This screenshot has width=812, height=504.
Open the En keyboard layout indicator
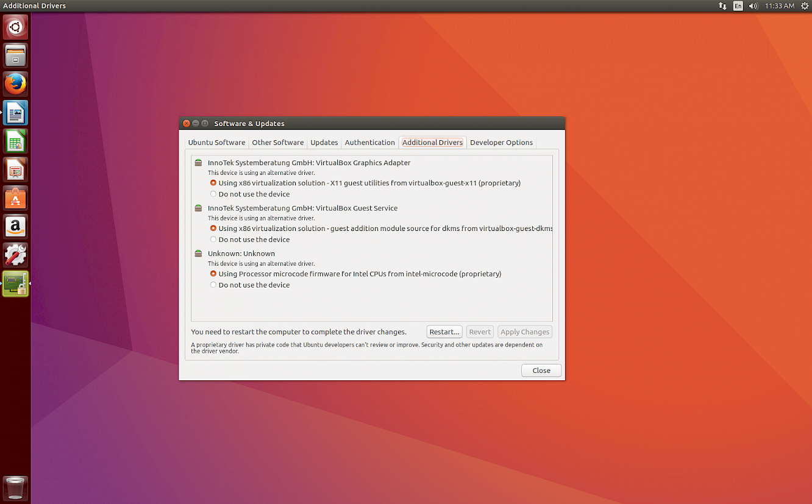[x=738, y=6]
